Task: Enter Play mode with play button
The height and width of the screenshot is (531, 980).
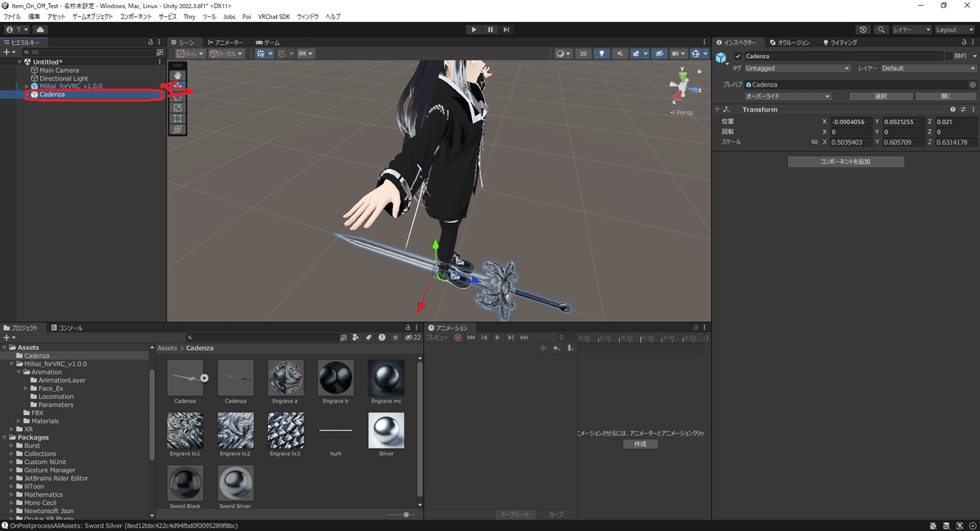Action: tap(474, 29)
